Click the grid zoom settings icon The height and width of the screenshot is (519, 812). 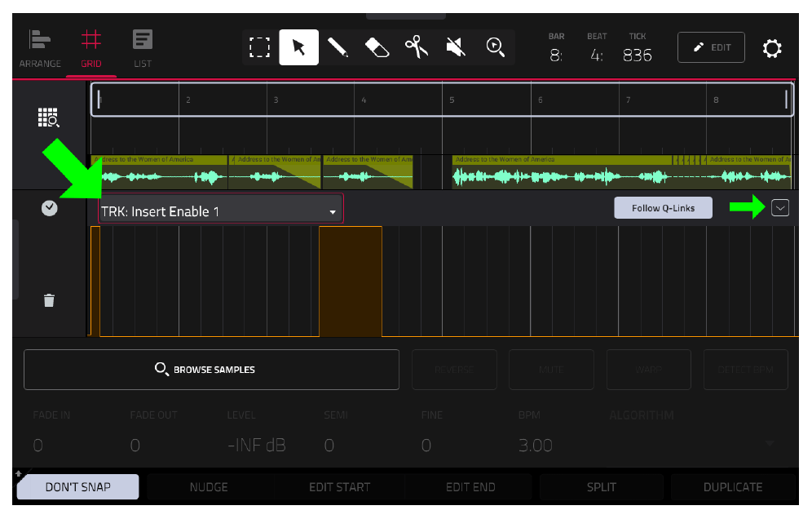click(49, 118)
